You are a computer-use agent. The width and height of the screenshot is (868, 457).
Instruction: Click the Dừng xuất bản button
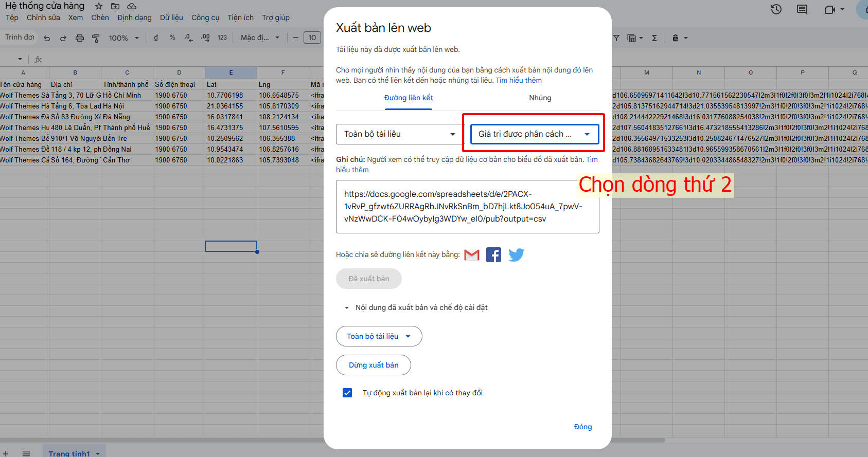[x=374, y=365]
